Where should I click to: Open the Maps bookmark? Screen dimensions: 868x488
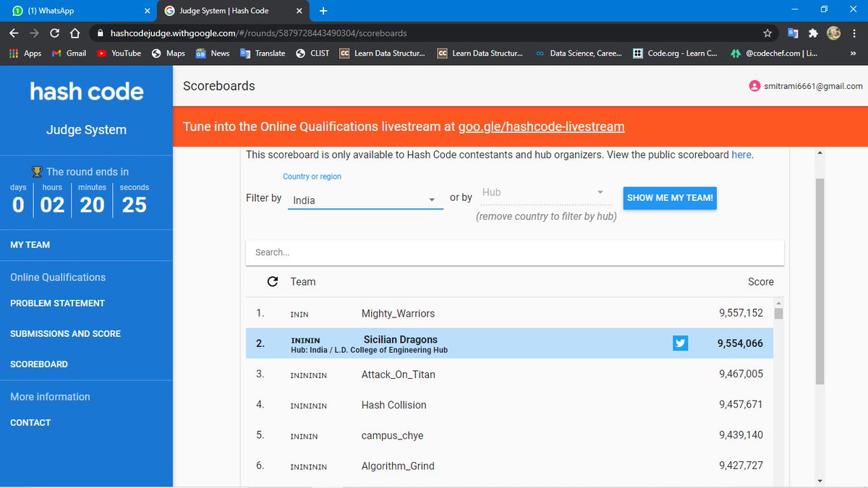168,53
